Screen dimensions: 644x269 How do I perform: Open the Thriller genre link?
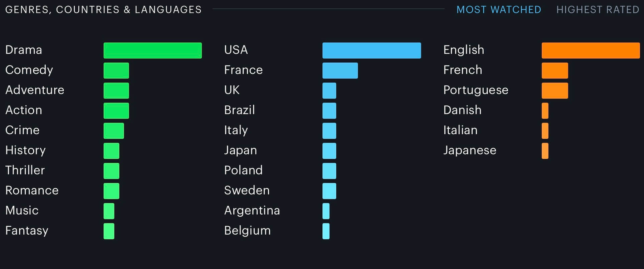[25, 170]
